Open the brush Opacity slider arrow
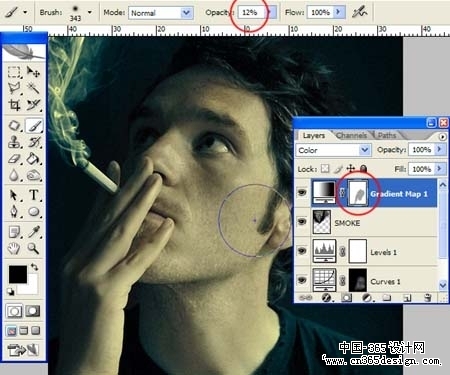The image size is (450, 375). pos(271,12)
